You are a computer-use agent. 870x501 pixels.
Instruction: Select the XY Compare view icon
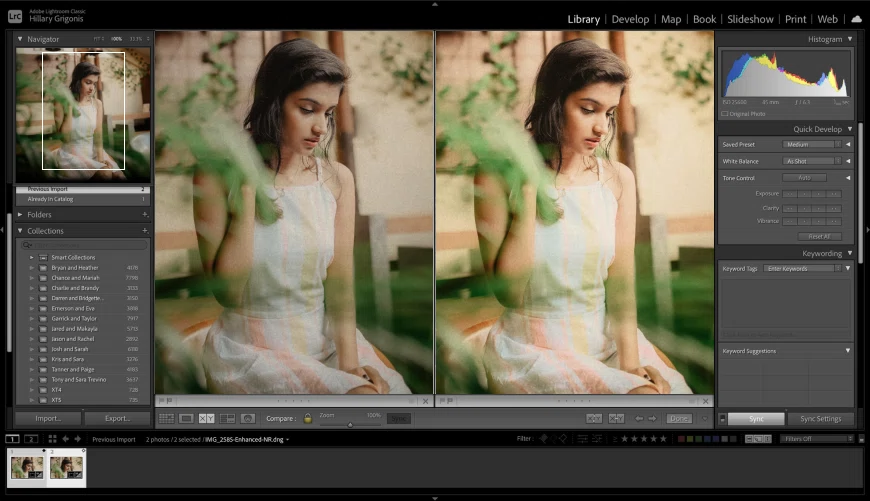tap(206, 418)
